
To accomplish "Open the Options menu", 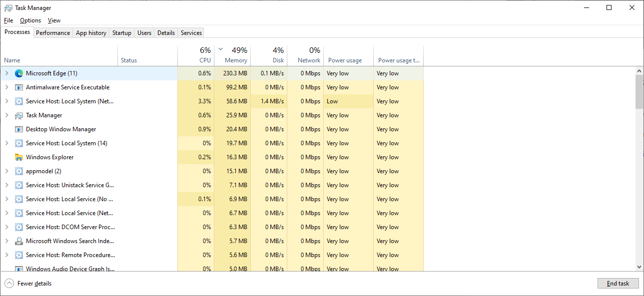I will (x=30, y=20).
